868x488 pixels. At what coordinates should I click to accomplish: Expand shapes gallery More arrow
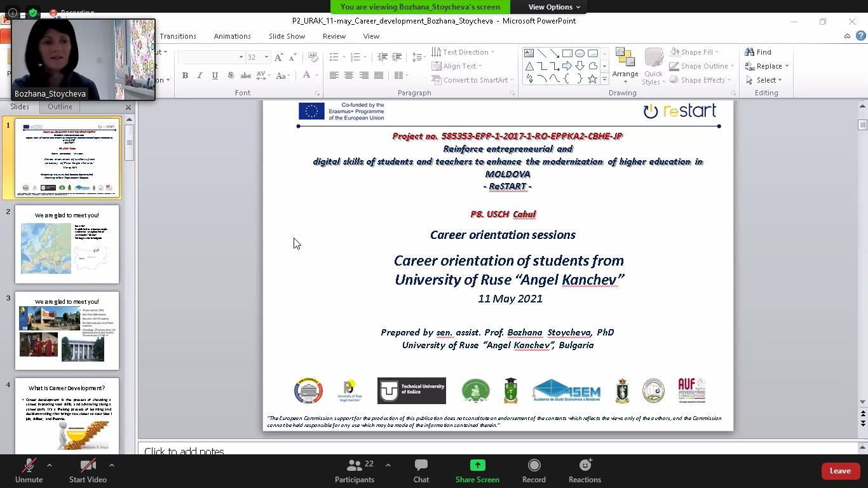[x=604, y=79]
